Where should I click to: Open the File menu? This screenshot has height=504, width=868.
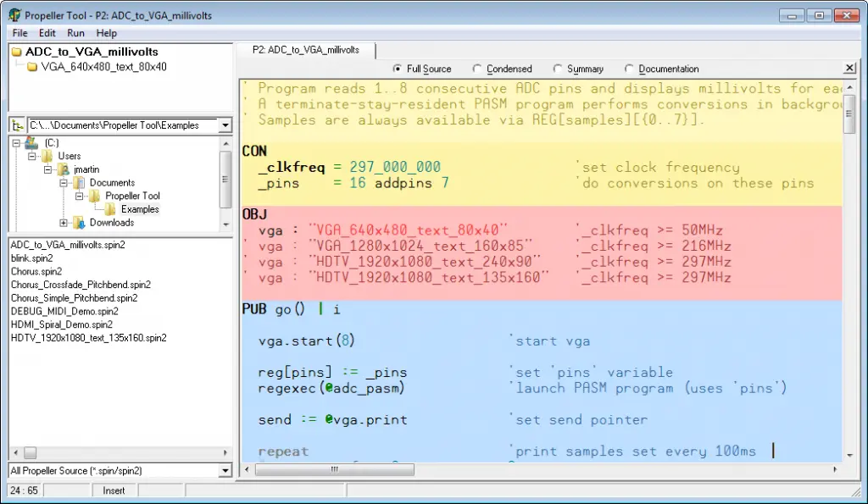coord(19,33)
